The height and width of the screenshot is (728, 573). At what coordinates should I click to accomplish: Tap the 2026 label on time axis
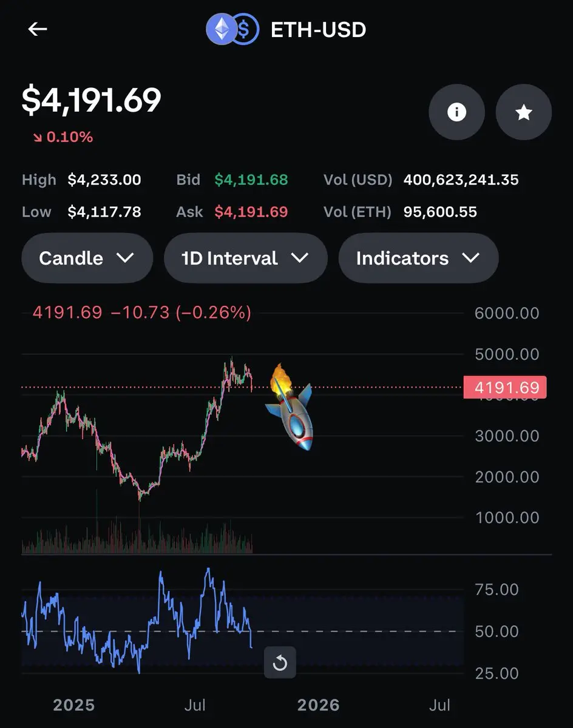318,704
